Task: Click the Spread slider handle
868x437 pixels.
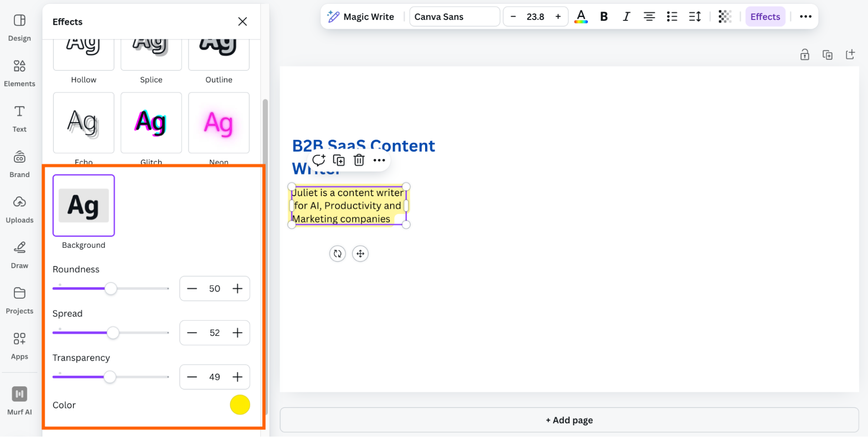Action: [113, 333]
